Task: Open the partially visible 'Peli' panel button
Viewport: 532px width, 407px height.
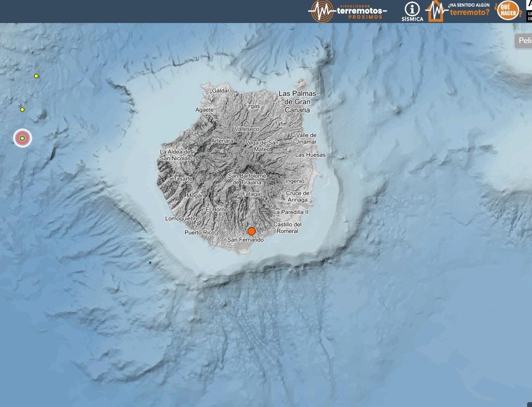Action: point(524,40)
